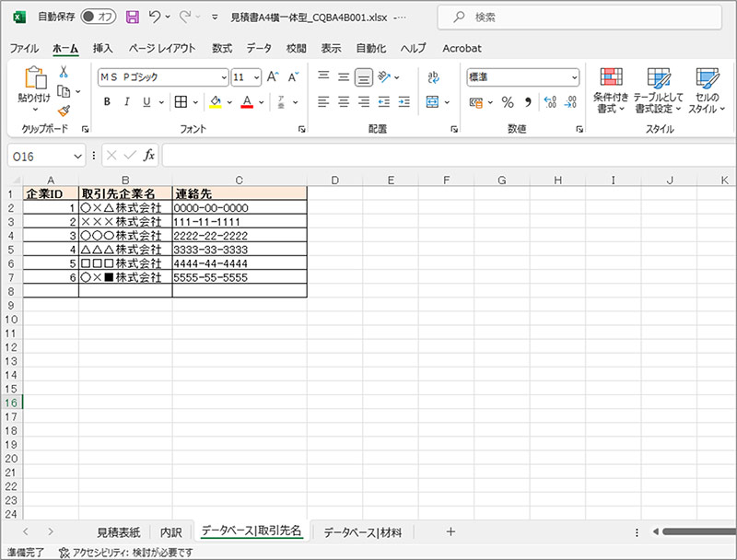Click the Percent style icon
Screen dimensions: 737x560
coord(508,102)
